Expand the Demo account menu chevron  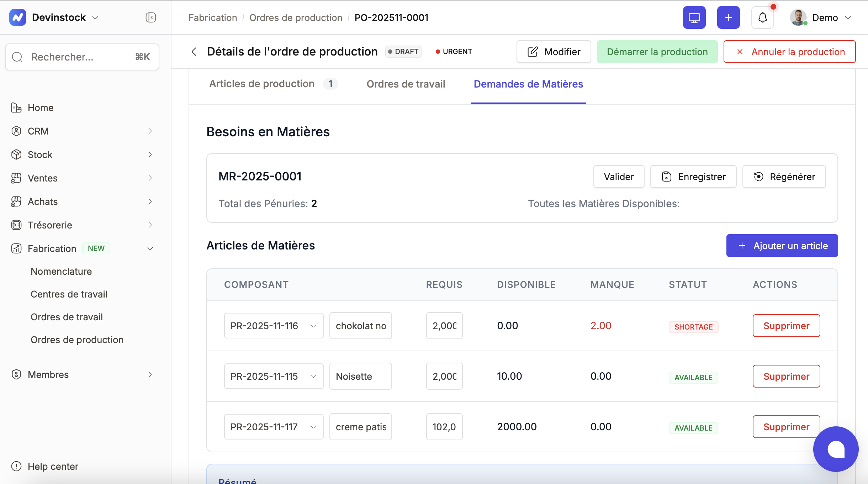[849, 17]
